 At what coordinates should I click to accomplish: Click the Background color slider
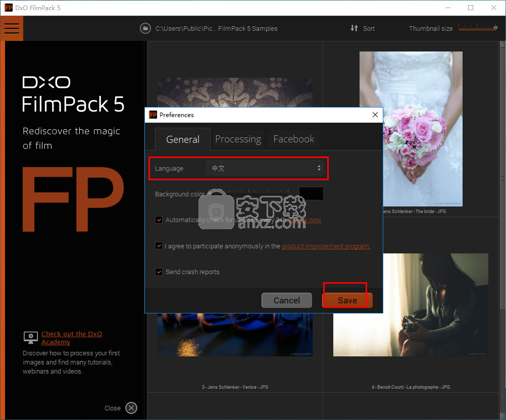[248, 191]
